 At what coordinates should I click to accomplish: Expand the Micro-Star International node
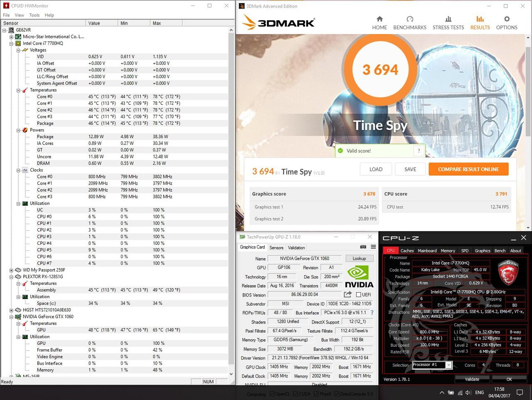click(x=11, y=37)
